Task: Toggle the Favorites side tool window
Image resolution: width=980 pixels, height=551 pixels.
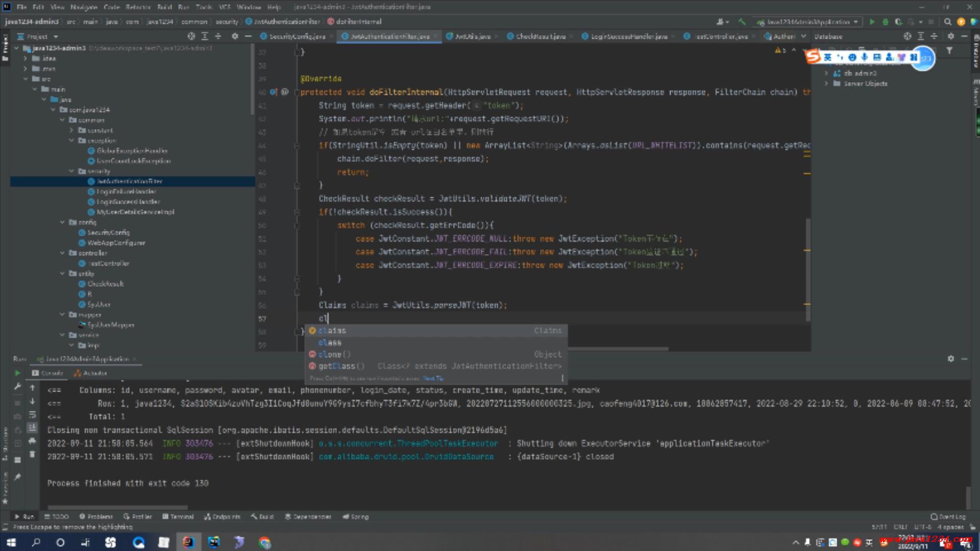Action: [5, 487]
